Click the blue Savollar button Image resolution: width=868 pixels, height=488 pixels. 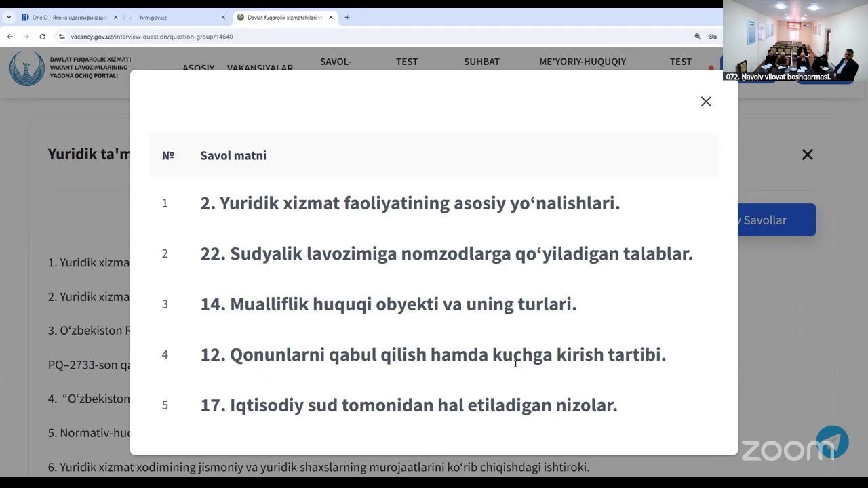776,220
